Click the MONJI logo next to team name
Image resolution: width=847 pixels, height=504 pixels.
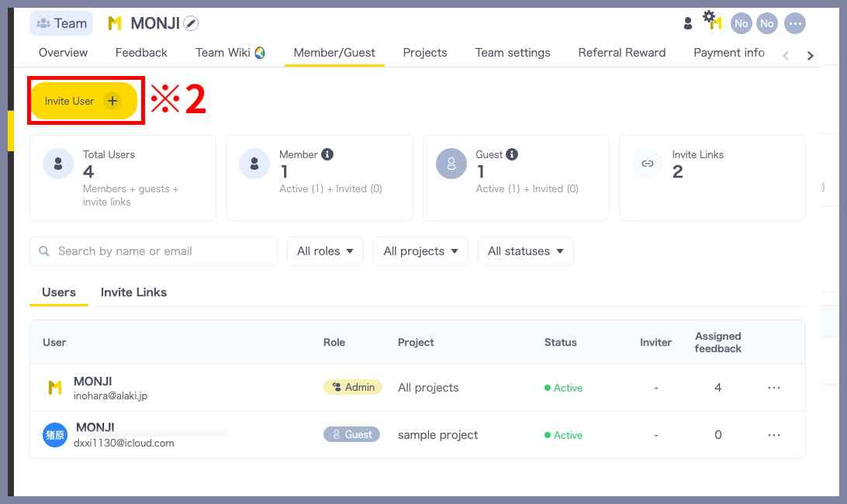(115, 23)
